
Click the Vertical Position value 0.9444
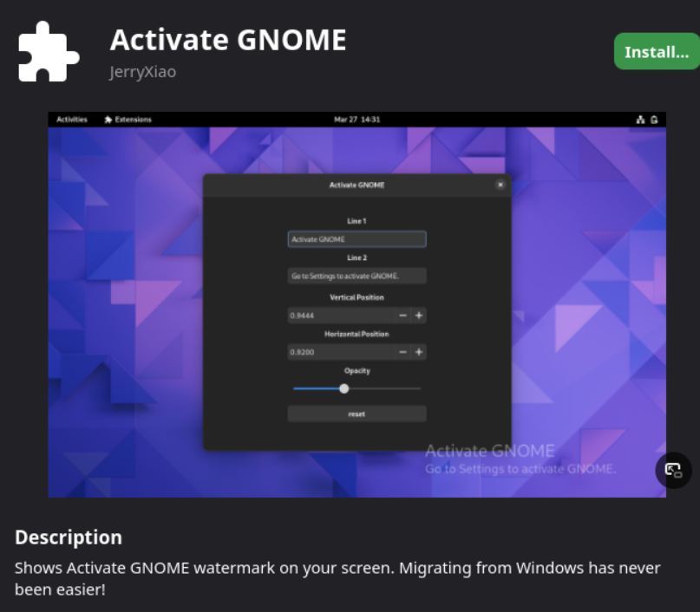pos(302,316)
